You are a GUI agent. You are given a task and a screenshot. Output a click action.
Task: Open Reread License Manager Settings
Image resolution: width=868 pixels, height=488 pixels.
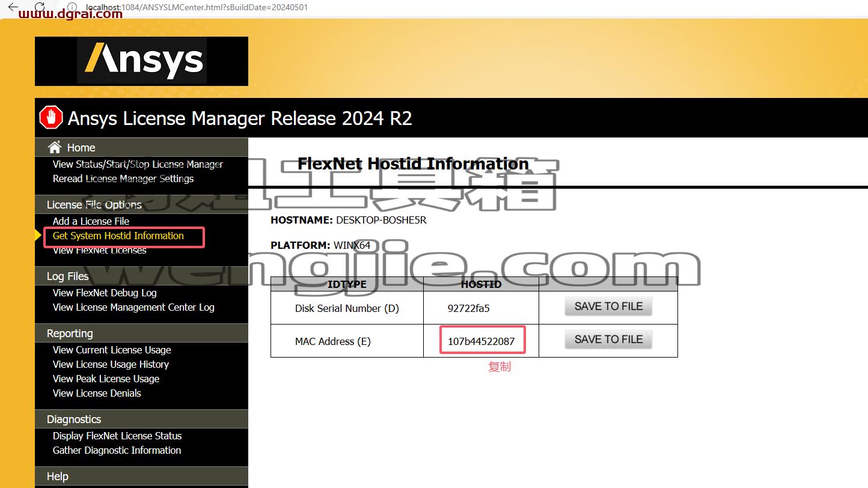123,178
